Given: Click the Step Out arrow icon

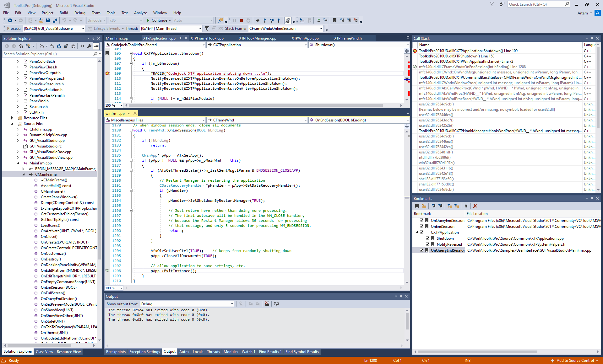Looking at the screenshot, I should 279,20.
